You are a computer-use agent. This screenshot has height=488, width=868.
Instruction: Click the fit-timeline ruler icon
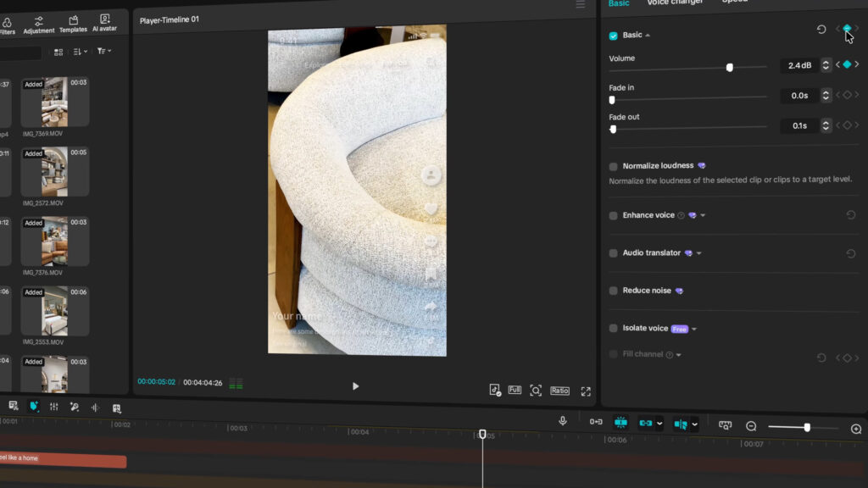click(726, 425)
